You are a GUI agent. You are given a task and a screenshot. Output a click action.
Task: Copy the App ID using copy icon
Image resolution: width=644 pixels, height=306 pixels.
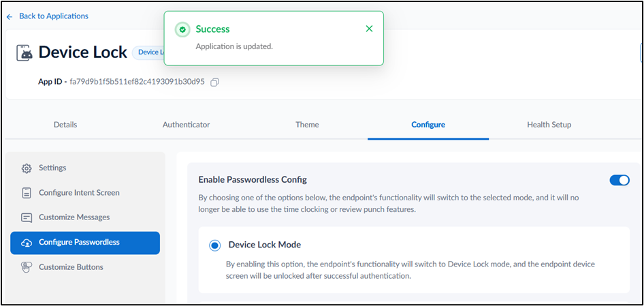[x=214, y=82]
